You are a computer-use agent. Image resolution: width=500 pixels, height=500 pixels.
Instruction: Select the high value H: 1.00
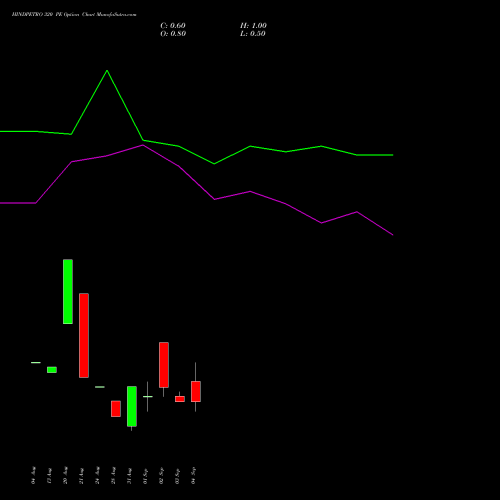pos(253,26)
